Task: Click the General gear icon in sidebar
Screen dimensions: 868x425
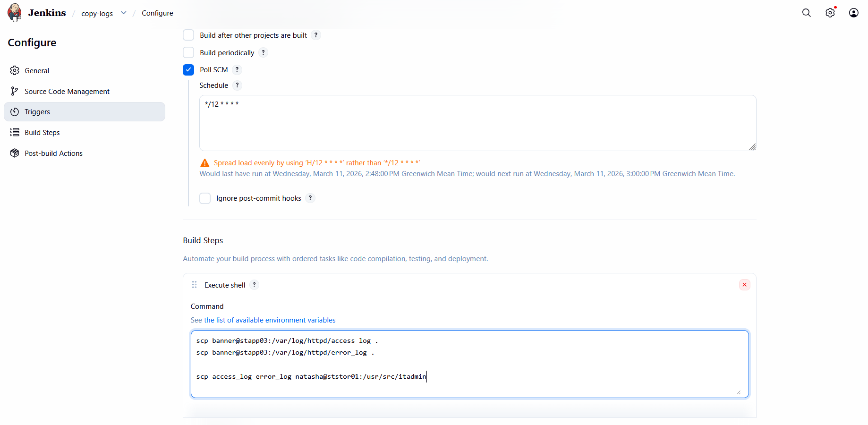Action: pos(15,70)
